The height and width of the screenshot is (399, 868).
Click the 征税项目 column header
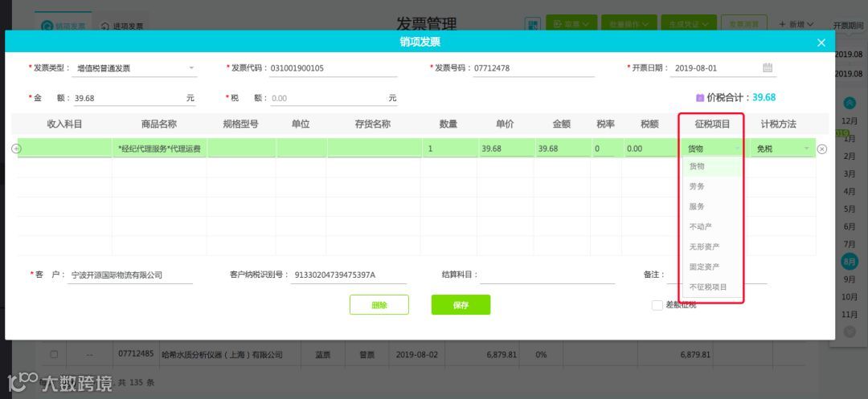coord(712,124)
